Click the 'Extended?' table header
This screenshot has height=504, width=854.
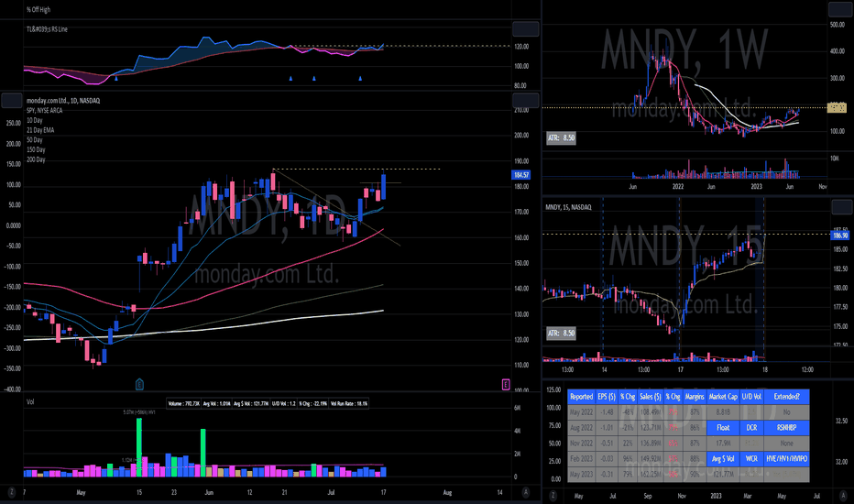coord(786,397)
